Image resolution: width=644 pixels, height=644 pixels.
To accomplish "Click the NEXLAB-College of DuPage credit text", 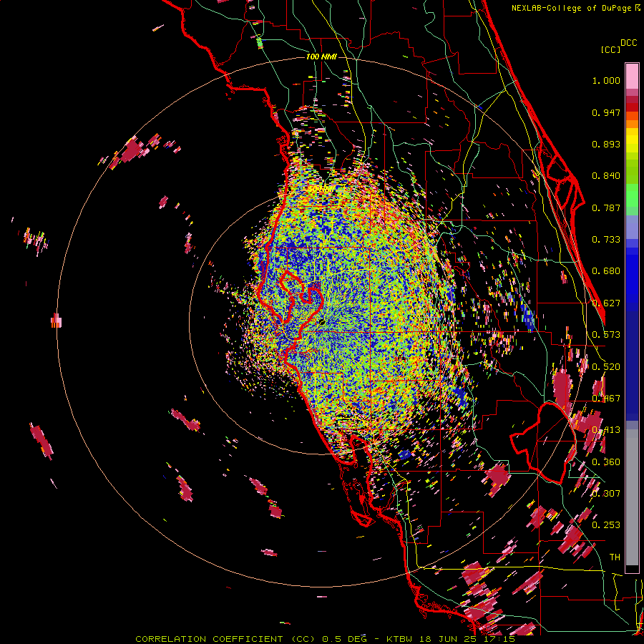I will pos(572,8).
